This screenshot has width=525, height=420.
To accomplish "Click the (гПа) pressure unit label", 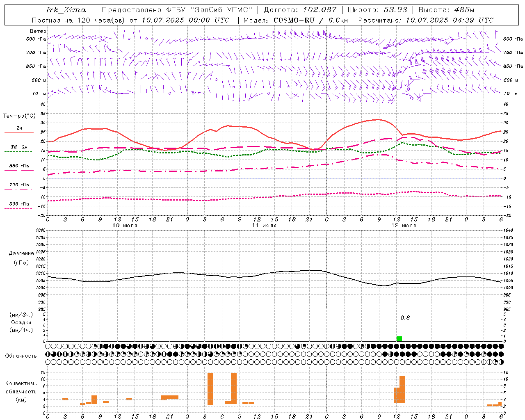I will tap(21, 262).
